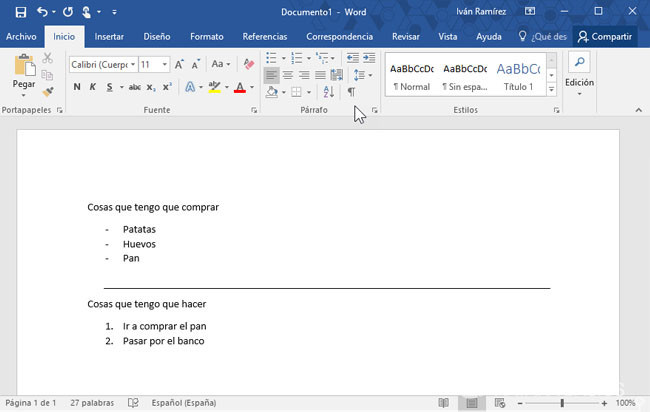Click the Clear Formatting eraser icon
The image size is (650, 412).
(250, 64)
